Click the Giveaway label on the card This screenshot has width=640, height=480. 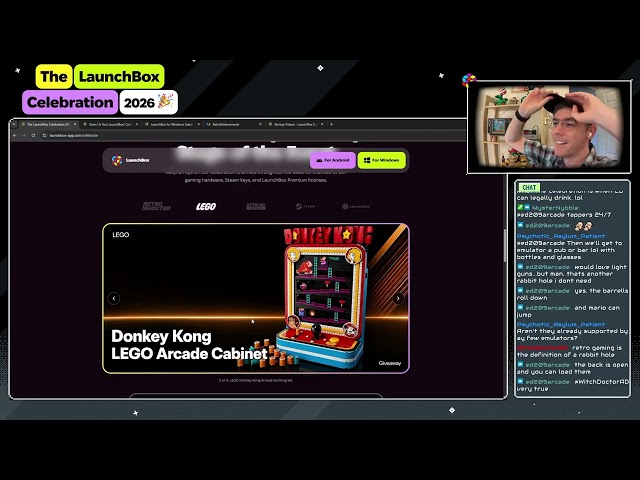tap(390, 363)
